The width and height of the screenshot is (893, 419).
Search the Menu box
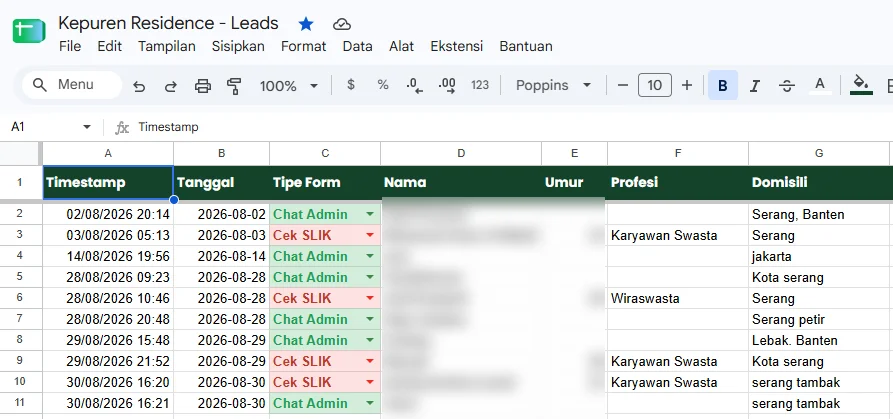click(72, 85)
